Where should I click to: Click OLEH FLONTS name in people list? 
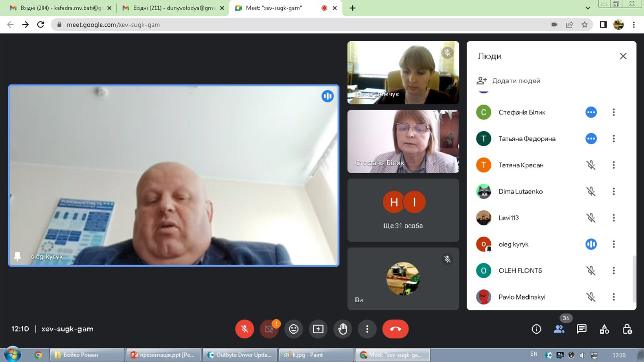[520, 270]
